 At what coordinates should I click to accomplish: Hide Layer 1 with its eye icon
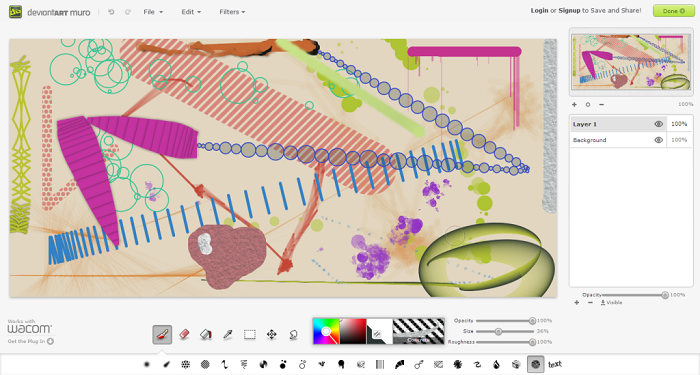[x=658, y=124]
